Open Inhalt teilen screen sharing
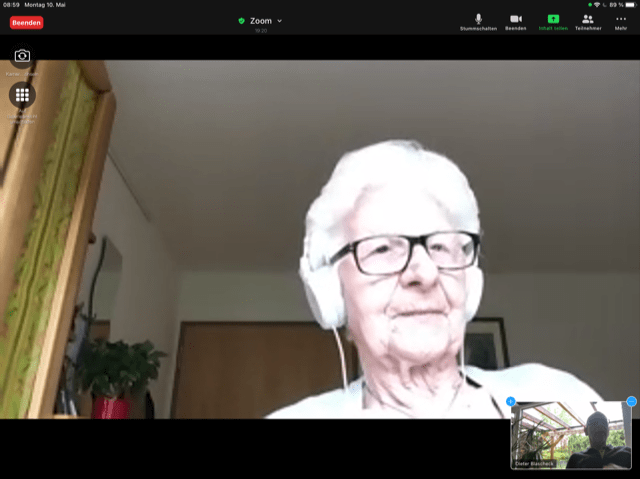640x479 pixels. tap(553, 21)
